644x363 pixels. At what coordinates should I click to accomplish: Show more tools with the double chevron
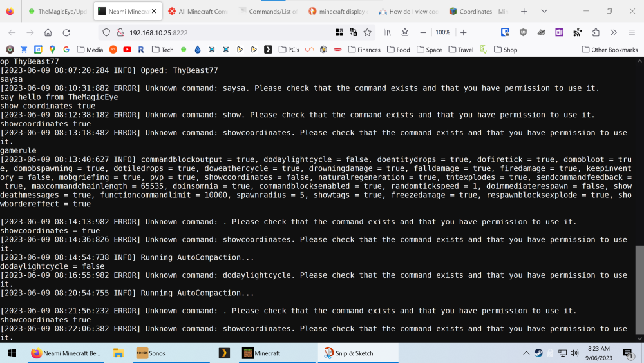(x=614, y=32)
